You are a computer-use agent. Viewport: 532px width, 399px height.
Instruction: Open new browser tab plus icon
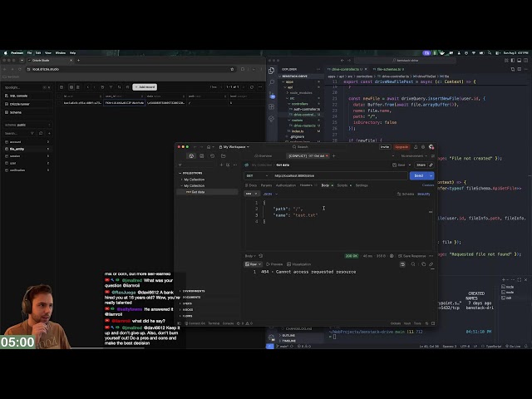pyautogui.click(x=78, y=61)
